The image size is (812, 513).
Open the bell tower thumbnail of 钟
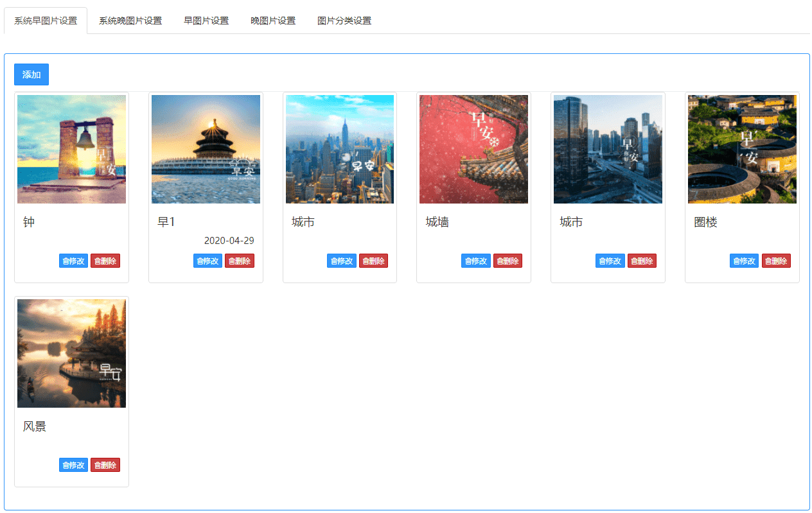pyautogui.click(x=71, y=149)
